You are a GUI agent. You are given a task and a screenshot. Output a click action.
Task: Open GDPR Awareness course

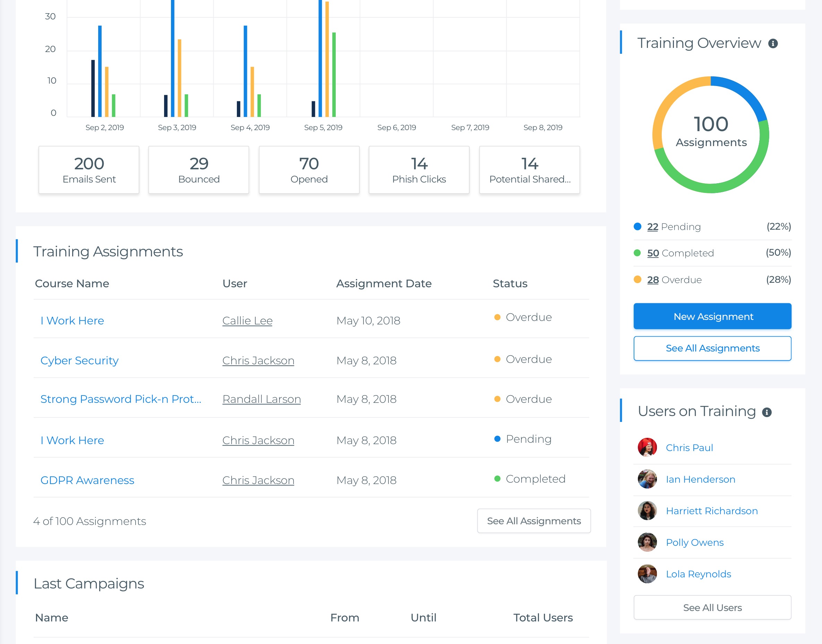point(87,480)
